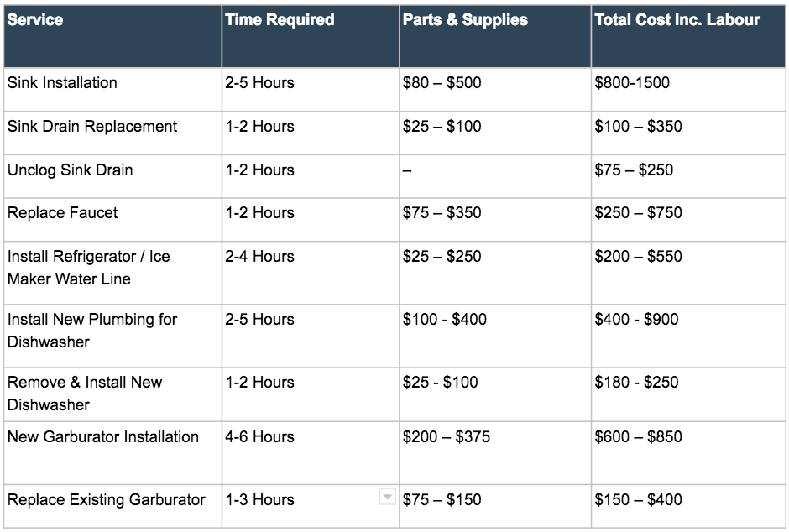This screenshot has height=532, width=789.
Task: Click the Parts & Supplies header cell
Action: click(x=495, y=36)
